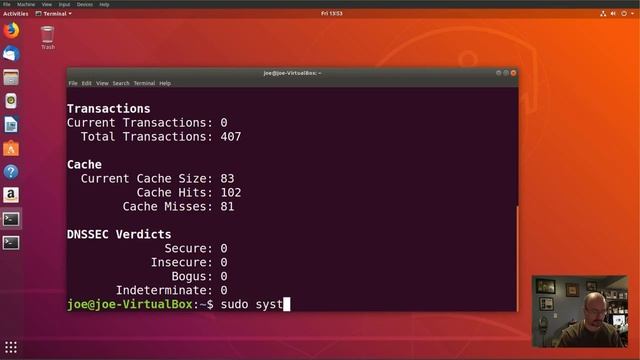
Task: Open the network status icon
Action: point(603,13)
